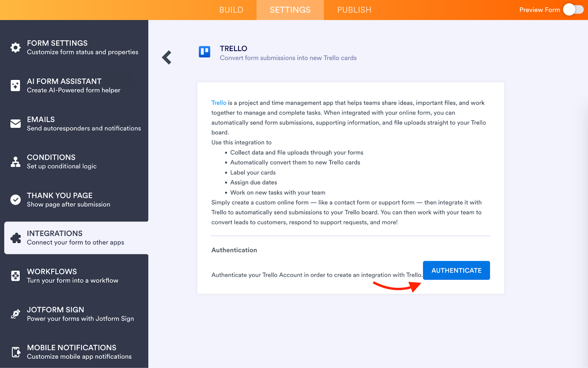Select the Settings tab

pos(290,10)
